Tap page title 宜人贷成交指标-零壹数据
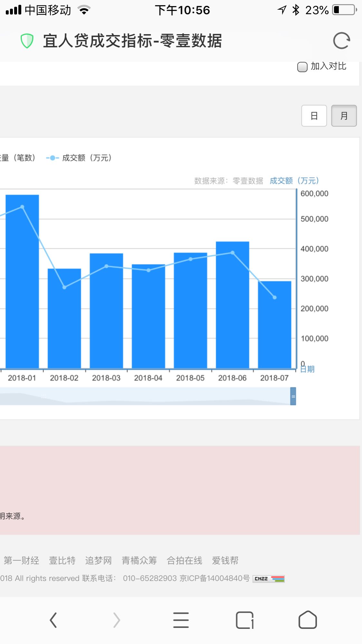The image size is (362, 644). tap(132, 41)
